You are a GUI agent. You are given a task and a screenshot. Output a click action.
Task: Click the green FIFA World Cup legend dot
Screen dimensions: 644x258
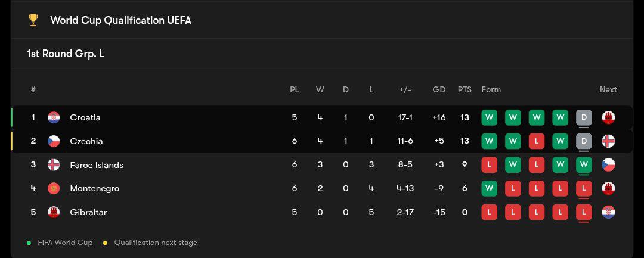click(29, 243)
